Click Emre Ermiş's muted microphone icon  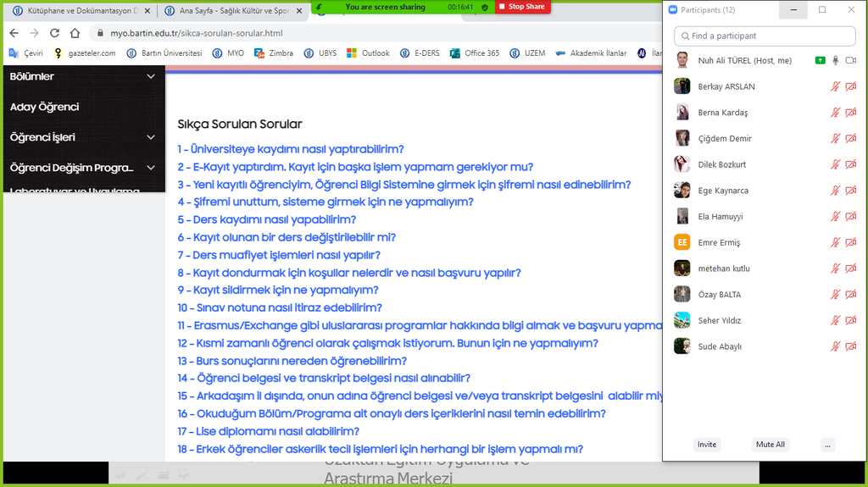(x=835, y=242)
